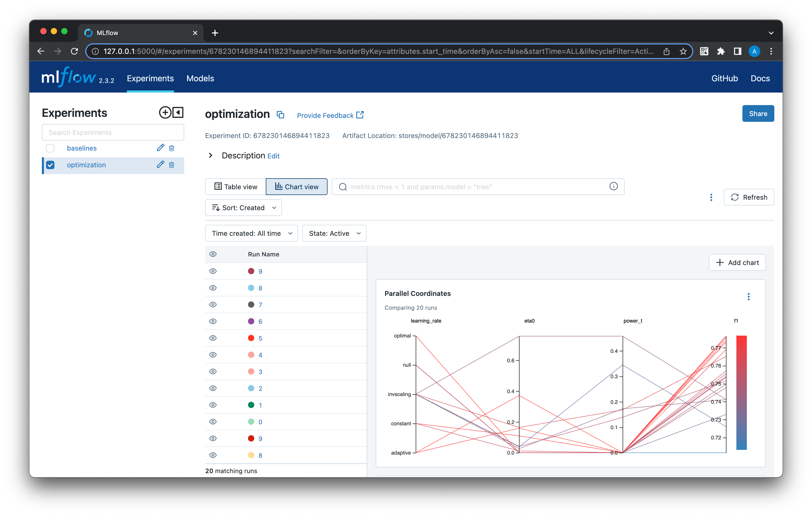This screenshot has width=812, height=516.
Task: Check the baselines experiment checkbox
Action: click(50, 148)
